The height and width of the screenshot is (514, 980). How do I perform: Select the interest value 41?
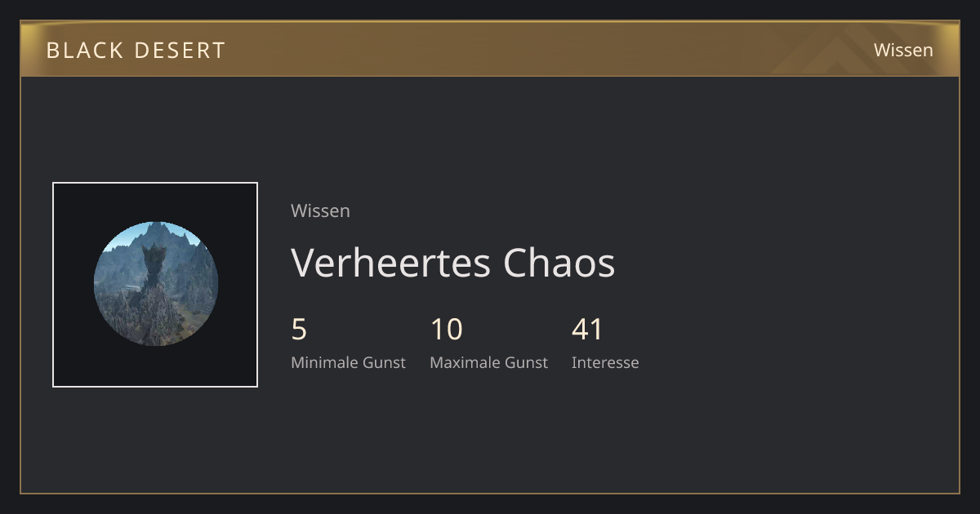(587, 330)
